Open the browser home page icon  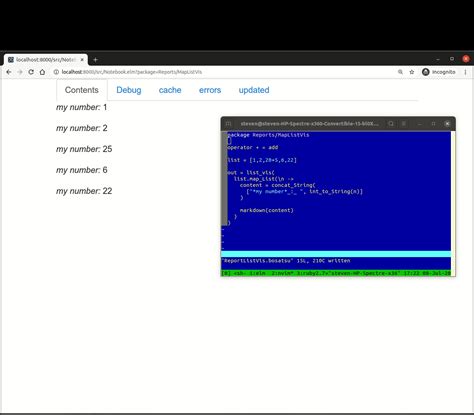(42, 72)
